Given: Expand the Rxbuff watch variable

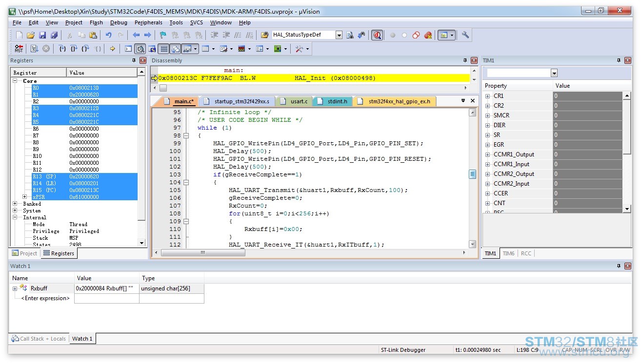Looking at the screenshot, I should (x=15, y=288).
